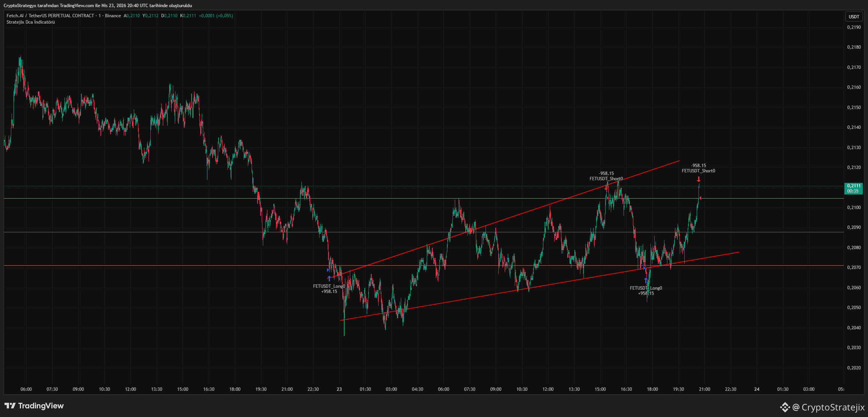Click the 0,2020 price axis label

click(854, 368)
